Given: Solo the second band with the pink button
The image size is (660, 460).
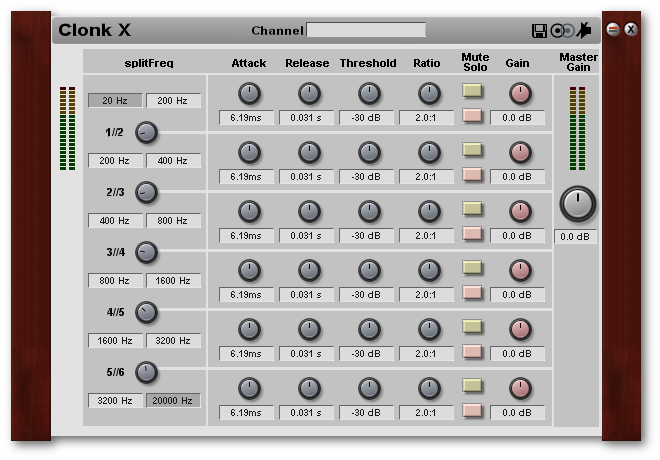Looking at the screenshot, I should 473,175.
